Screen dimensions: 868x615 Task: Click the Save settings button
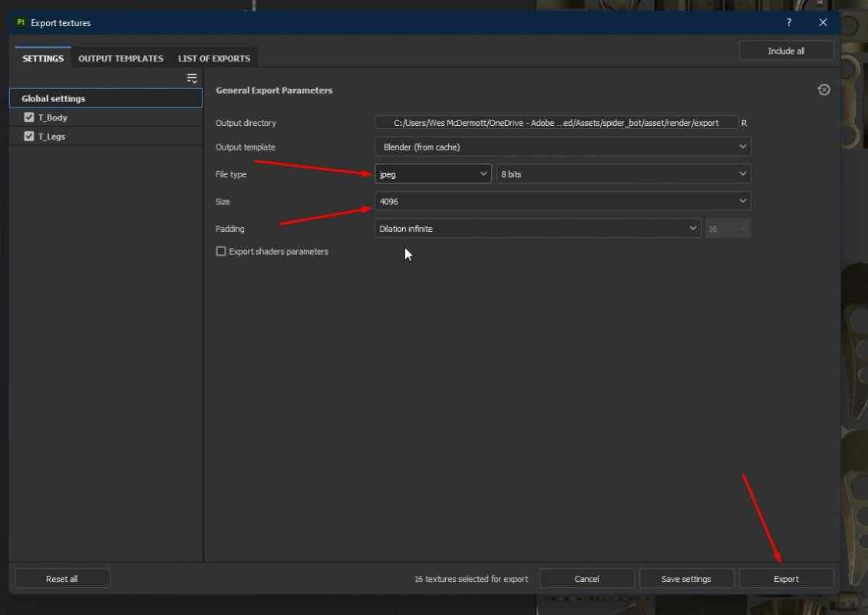tap(686, 578)
